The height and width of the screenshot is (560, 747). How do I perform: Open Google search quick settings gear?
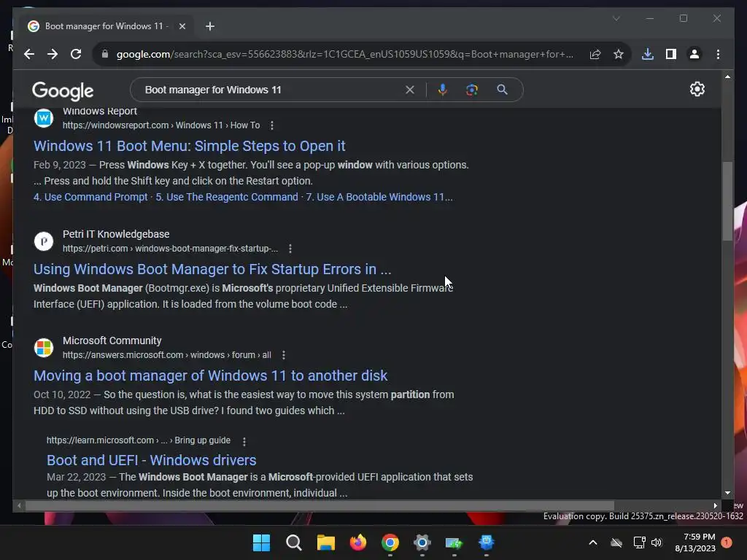[697, 89]
